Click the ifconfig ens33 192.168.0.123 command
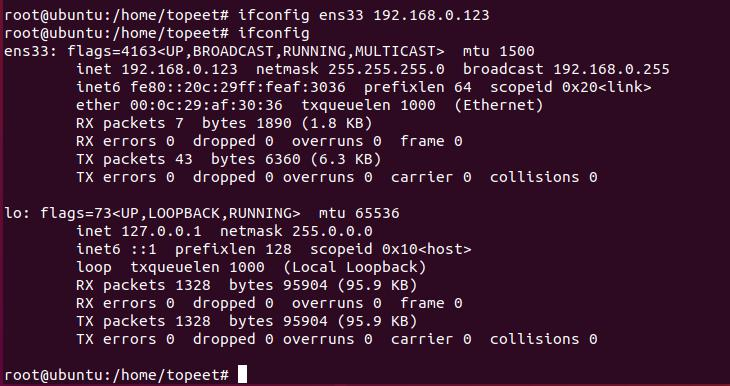Screen dimensions: 730x386 pyautogui.click(x=364, y=15)
